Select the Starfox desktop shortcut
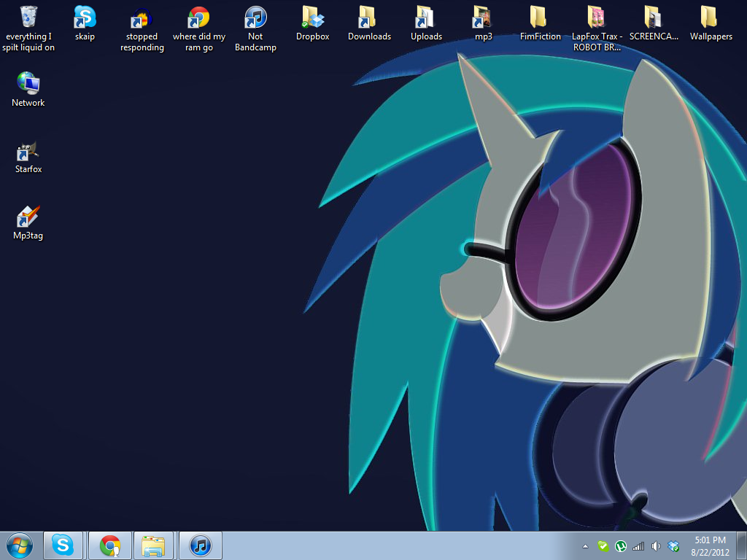Screen dimensions: 747x560 pyautogui.click(x=28, y=151)
